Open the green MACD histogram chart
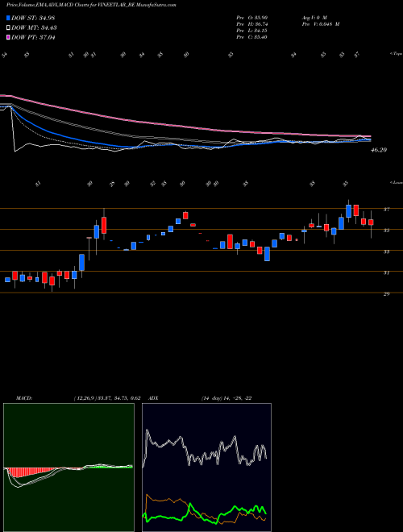403x532 pixels. click(69, 468)
